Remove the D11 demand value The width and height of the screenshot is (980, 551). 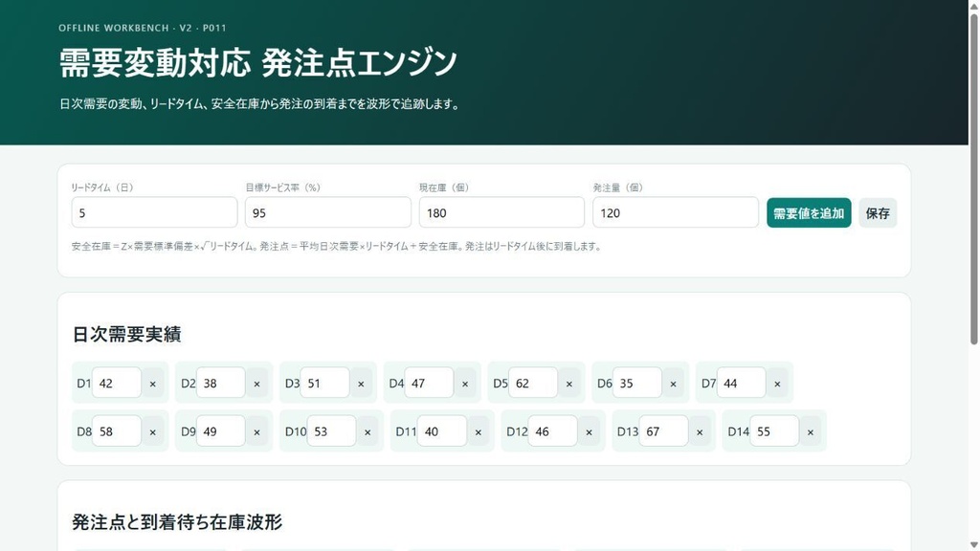[x=479, y=431]
